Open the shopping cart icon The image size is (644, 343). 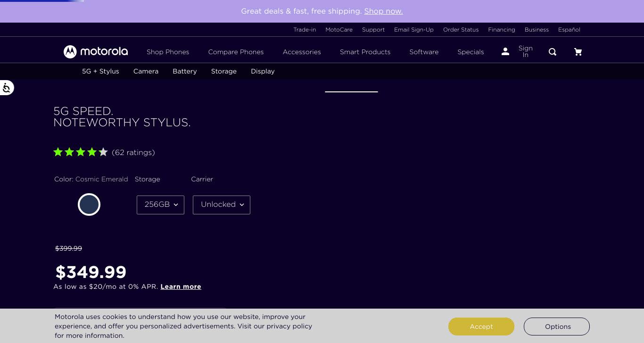click(578, 52)
